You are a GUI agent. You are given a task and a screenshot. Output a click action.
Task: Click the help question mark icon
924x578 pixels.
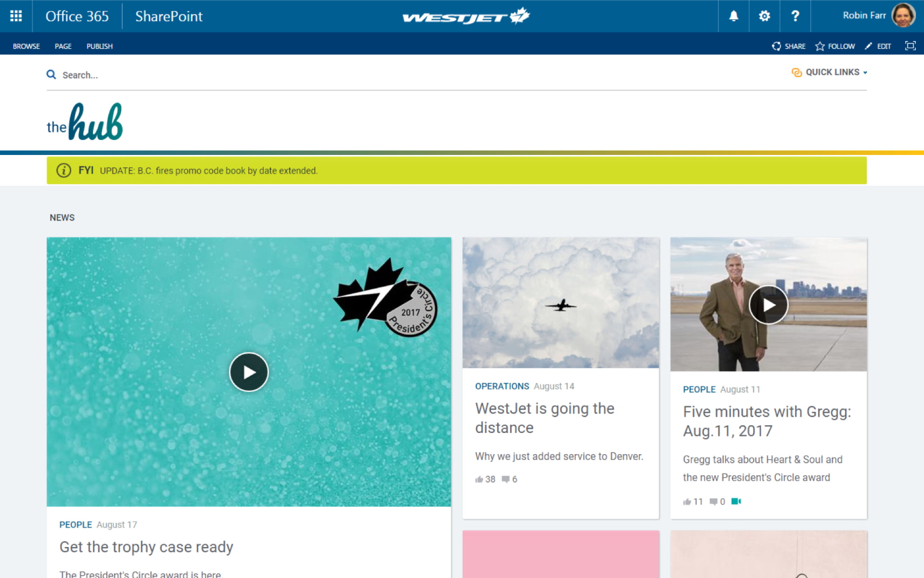(x=795, y=16)
